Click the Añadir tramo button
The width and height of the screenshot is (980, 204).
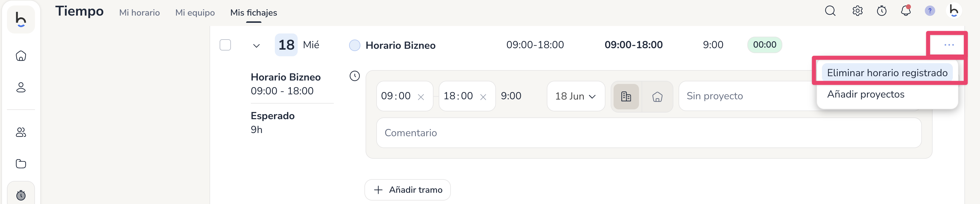pos(407,190)
